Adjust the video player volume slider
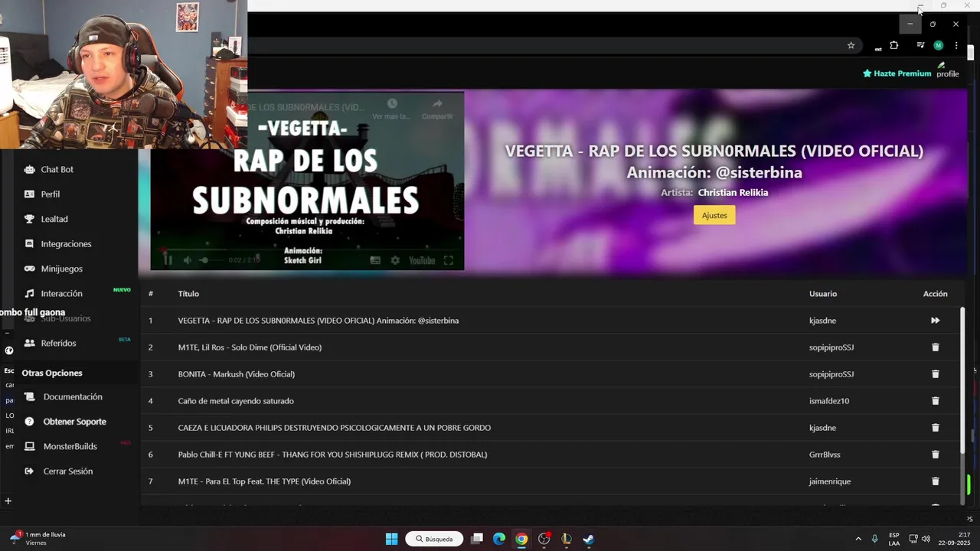The height and width of the screenshot is (551, 980). [213, 260]
